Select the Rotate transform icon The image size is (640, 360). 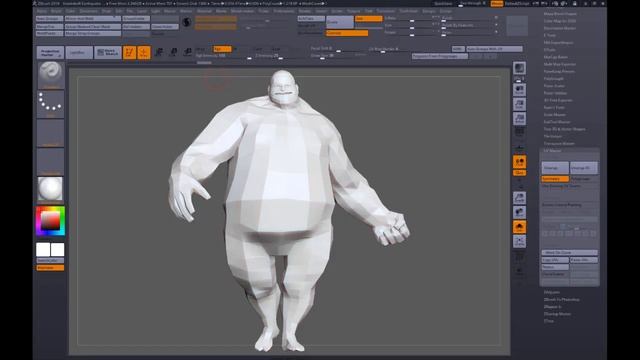tap(187, 52)
